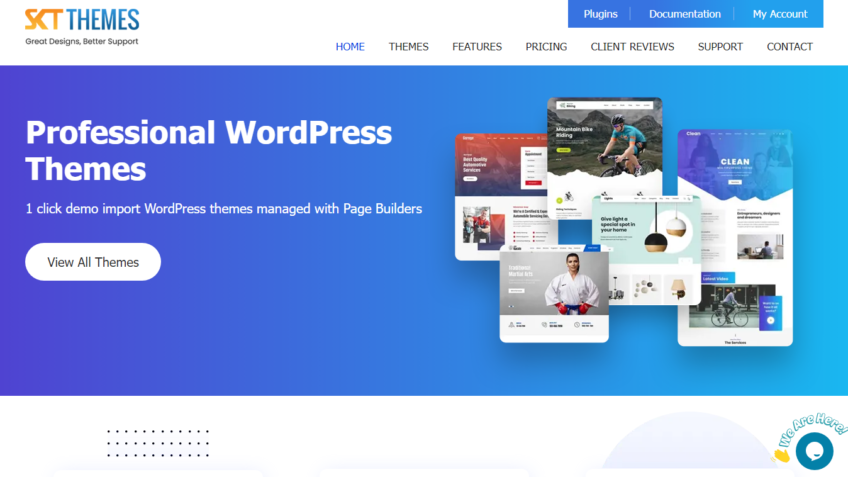Screen dimensions: 848x477
Task: Open the Documentation link
Action: click(x=684, y=14)
